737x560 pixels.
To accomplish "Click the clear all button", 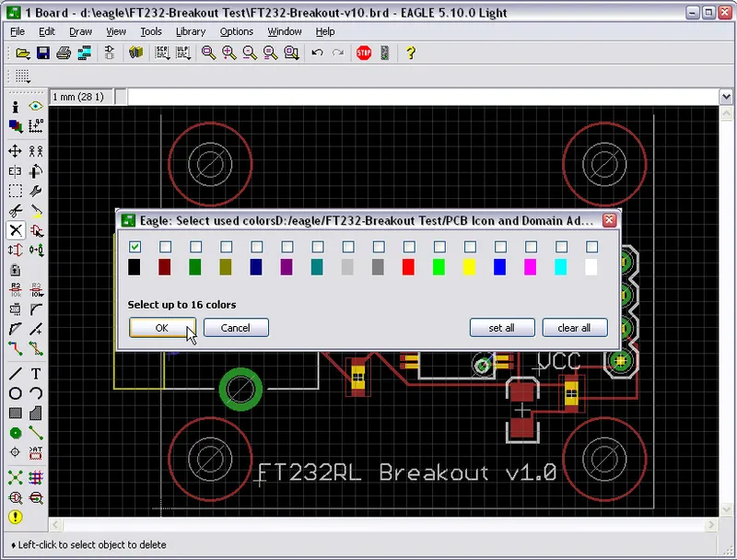I will pos(574,327).
